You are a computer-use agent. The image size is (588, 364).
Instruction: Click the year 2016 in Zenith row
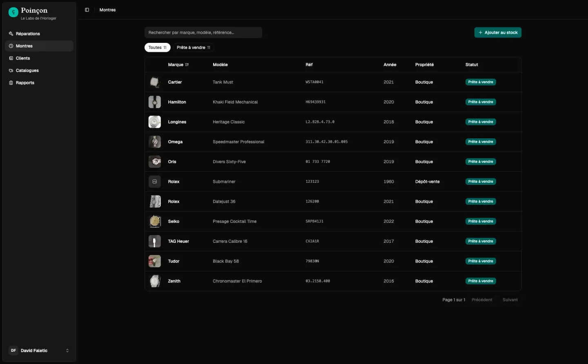tap(389, 281)
